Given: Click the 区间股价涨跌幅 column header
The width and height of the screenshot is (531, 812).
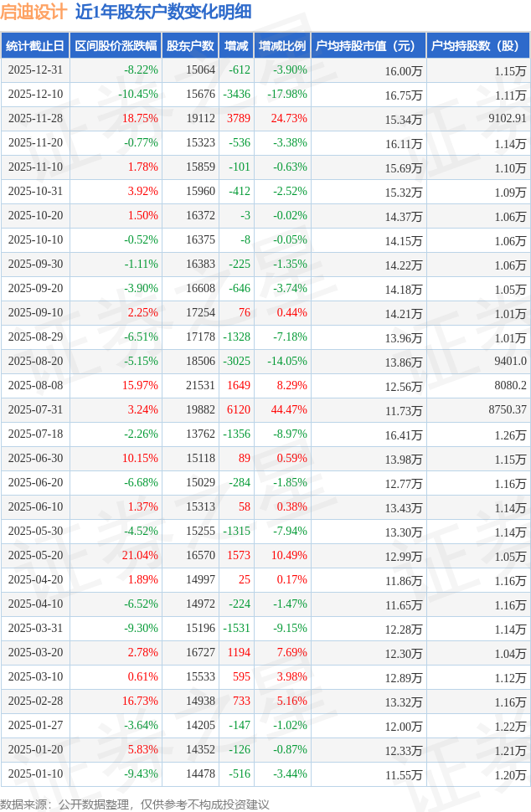Looking at the screenshot, I should coord(115,46).
